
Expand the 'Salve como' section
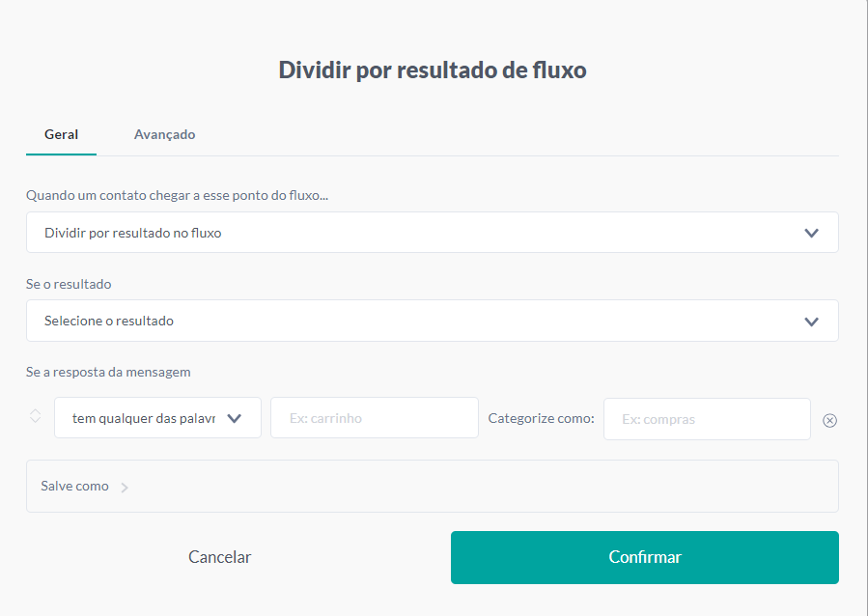pos(75,486)
